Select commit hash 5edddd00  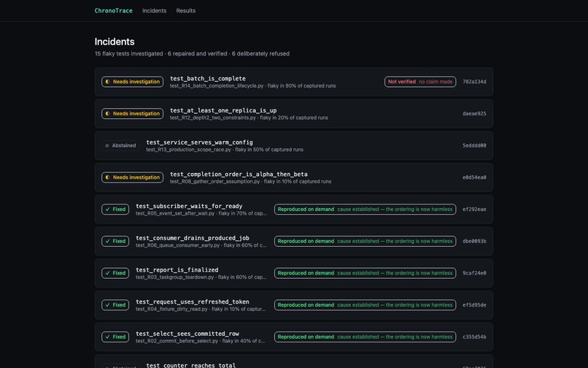(474, 145)
